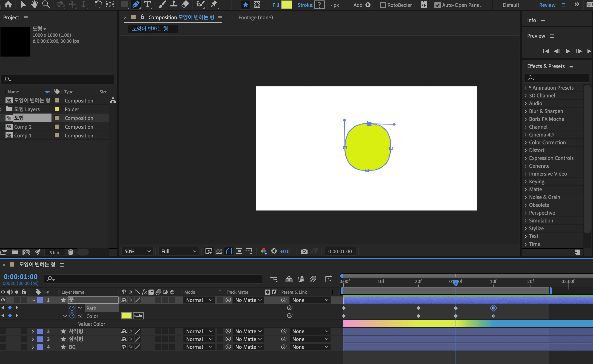Open Color property yellow swatch

click(x=126, y=316)
